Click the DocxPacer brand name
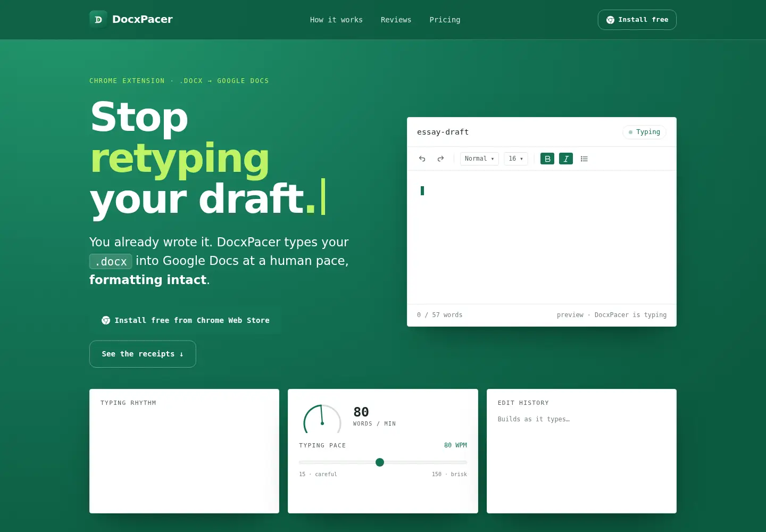 pyautogui.click(x=143, y=19)
